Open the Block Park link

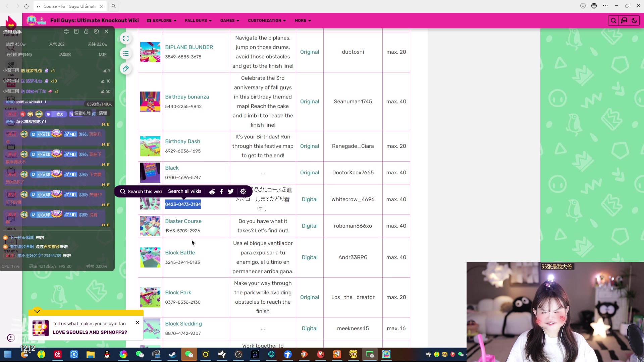coord(178,293)
